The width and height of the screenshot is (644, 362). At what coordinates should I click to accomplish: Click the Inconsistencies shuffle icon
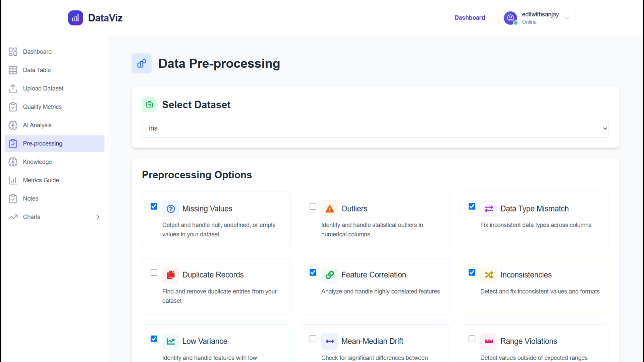click(x=489, y=275)
